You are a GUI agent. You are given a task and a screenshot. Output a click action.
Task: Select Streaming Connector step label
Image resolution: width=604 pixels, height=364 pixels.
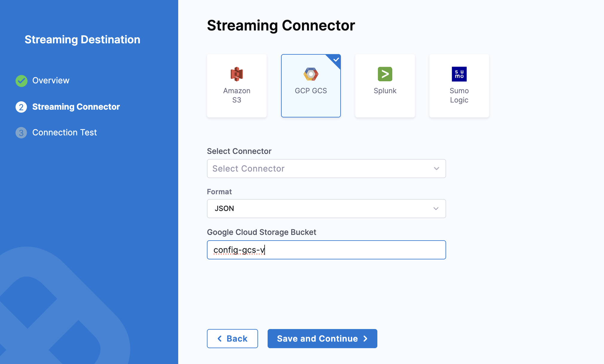click(x=76, y=107)
